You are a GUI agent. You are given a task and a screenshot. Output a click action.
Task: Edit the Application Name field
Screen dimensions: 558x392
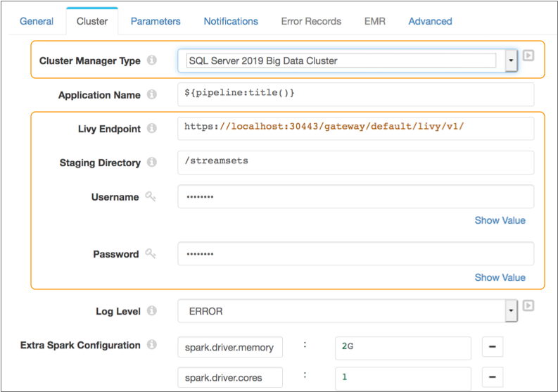pos(356,94)
